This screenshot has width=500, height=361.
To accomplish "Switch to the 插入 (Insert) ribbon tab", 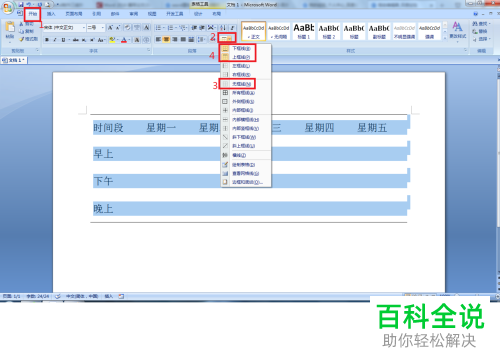I will click(x=51, y=14).
